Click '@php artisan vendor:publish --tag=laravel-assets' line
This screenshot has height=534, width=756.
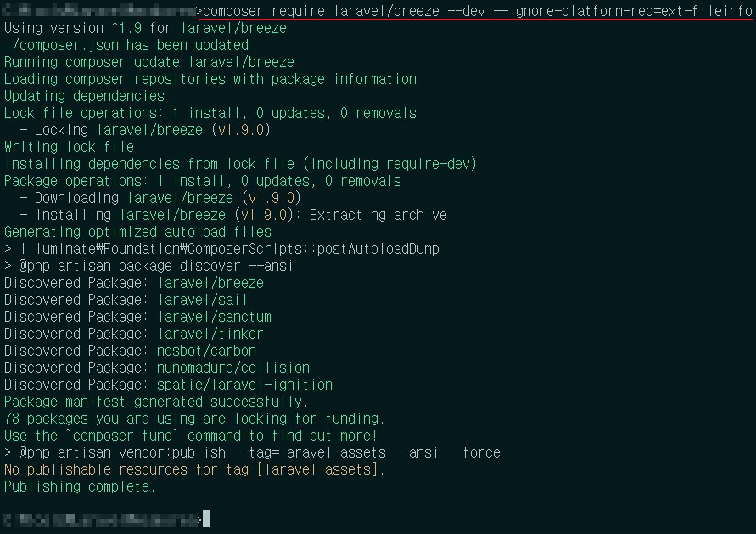tap(252, 452)
